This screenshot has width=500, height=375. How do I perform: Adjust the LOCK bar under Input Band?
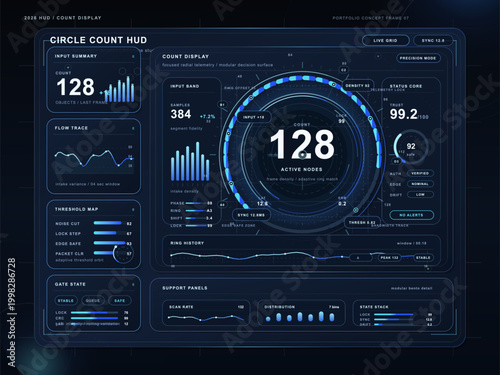196,226
